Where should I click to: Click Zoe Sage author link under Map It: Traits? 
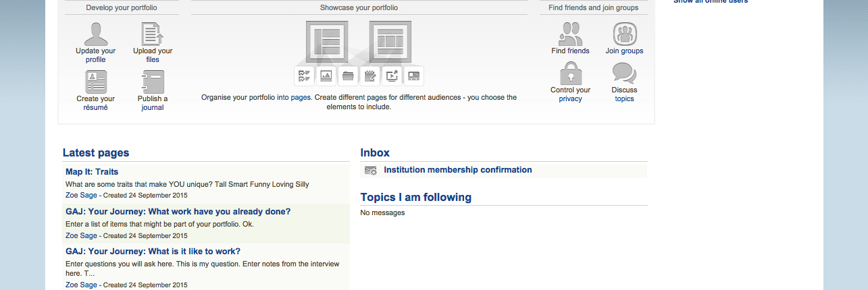(81, 196)
